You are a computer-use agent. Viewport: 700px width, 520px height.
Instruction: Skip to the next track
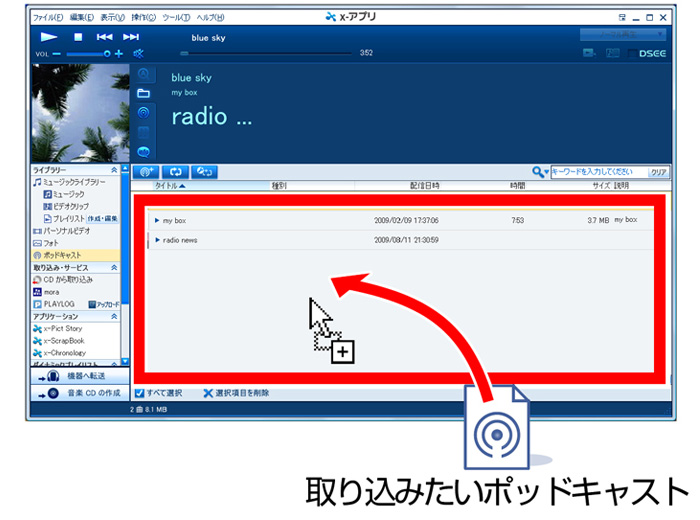(x=130, y=37)
